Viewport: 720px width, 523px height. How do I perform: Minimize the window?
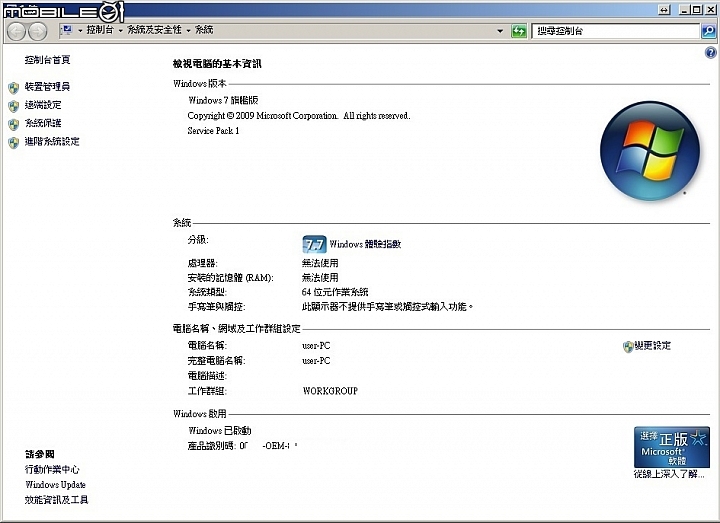pyautogui.click(x=685, y=10)
